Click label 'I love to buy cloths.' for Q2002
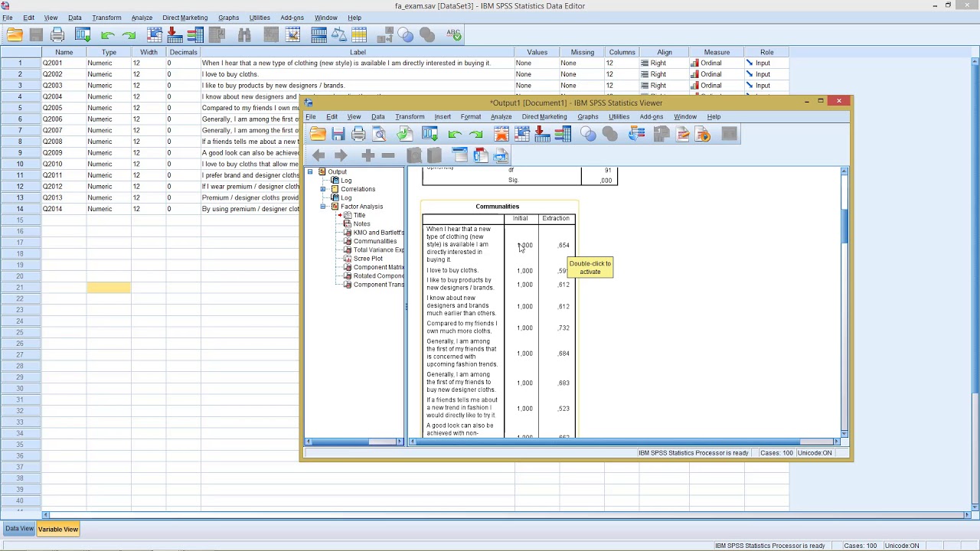 pyautogui.click(x=230, y=74)
